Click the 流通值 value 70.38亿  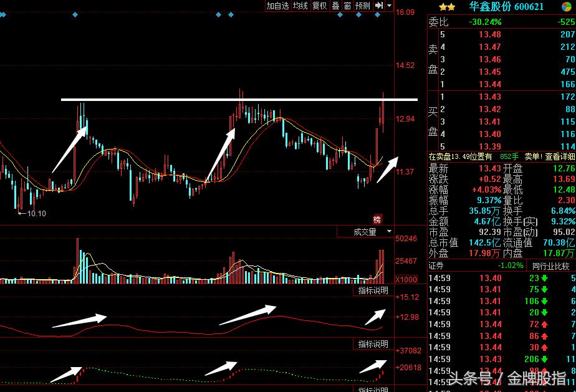[559, 243]
